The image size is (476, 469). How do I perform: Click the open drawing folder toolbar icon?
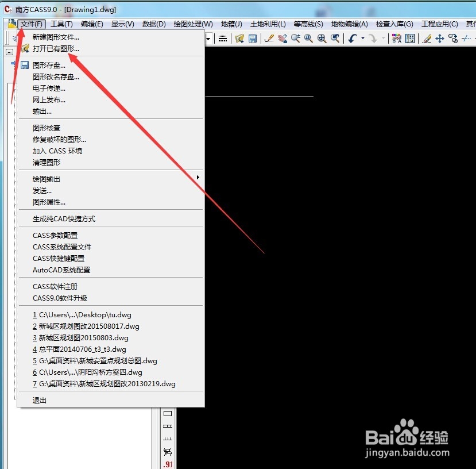239,39
